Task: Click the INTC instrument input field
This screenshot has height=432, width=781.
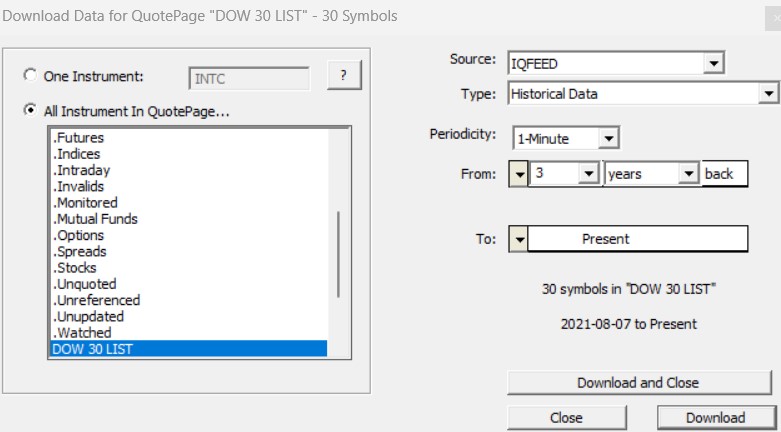Action: (x=249, y=79)
